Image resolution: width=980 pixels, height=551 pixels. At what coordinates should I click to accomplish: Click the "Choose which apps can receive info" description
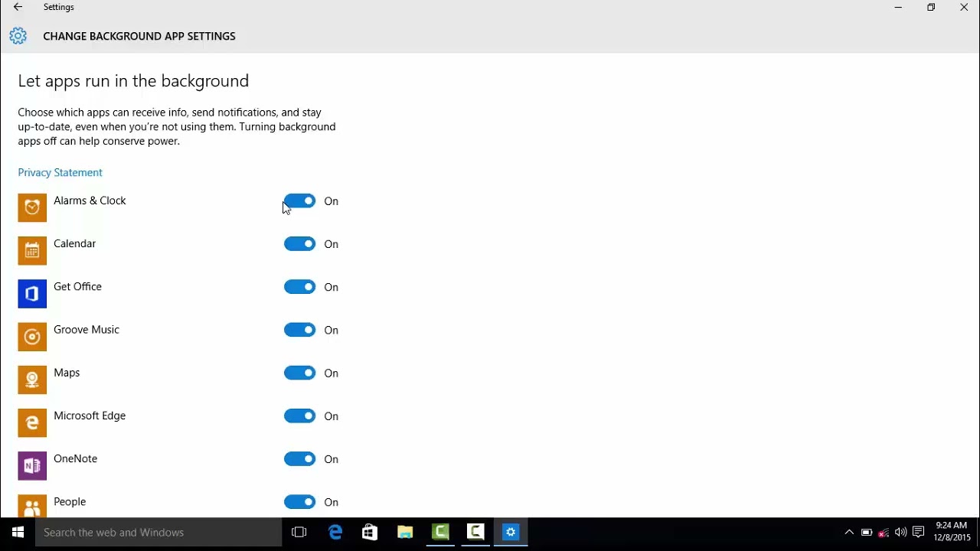(x=177, y=126)
